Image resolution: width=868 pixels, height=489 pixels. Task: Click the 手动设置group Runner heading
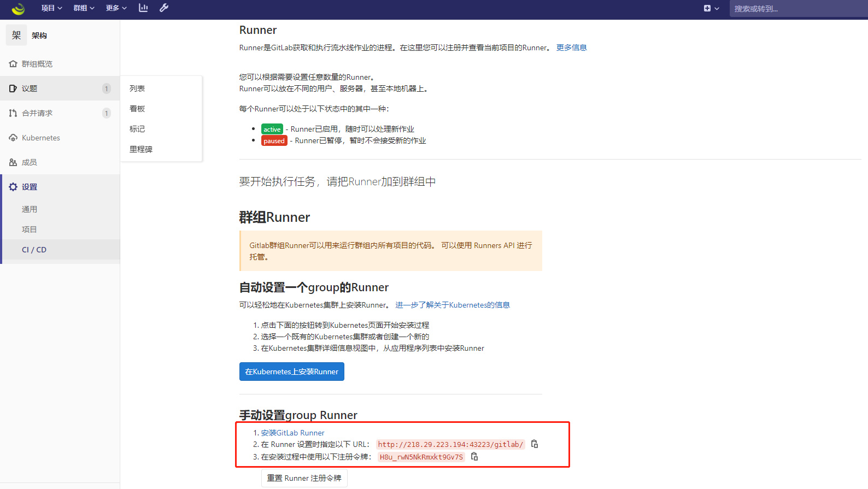pyautogui.click(x=298, y=415)
